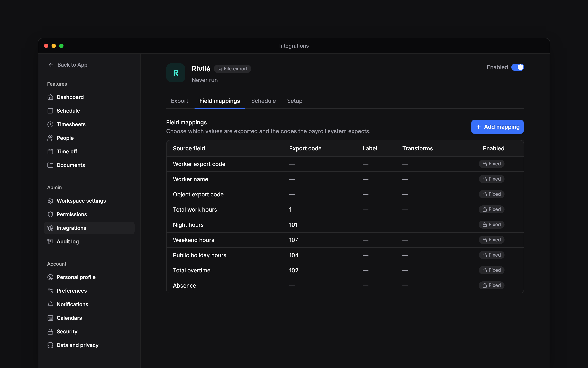Click Fixed badge in Worker export code row
This screenshot has width=588, height=368.
pyautogui.click(x=492, y=164)
